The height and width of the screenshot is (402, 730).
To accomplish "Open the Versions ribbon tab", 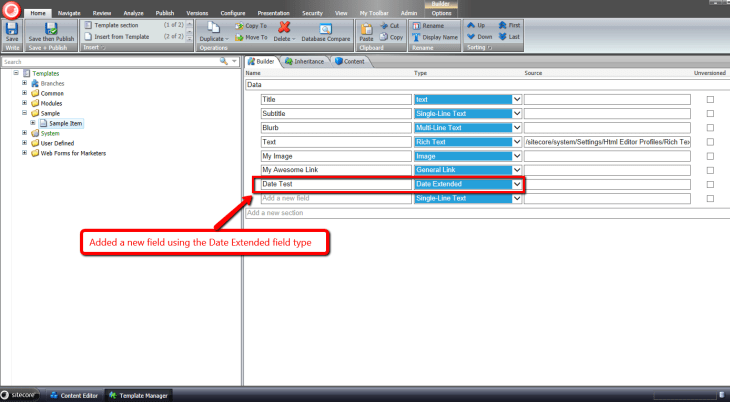I will point(197,13).
